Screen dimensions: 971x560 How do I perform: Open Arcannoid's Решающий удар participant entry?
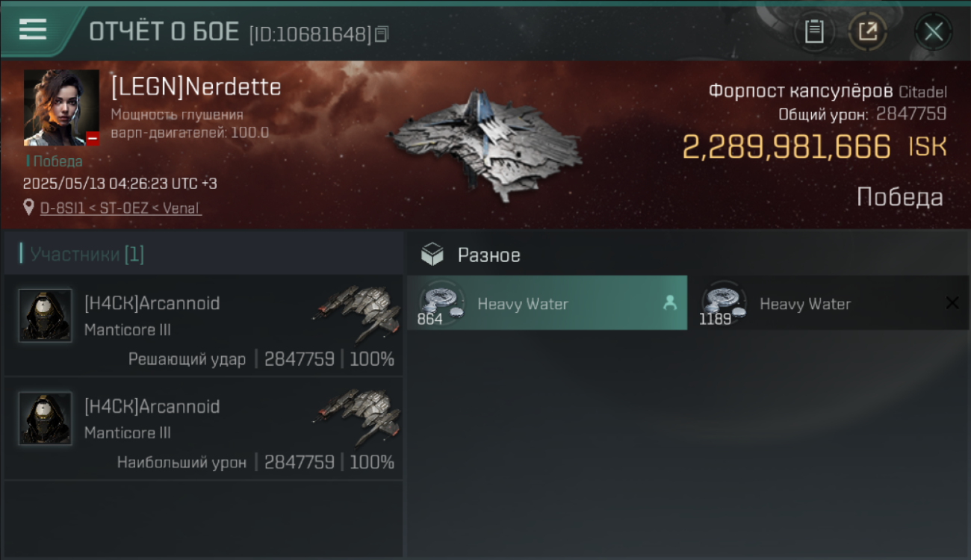(x=203, y=326)
